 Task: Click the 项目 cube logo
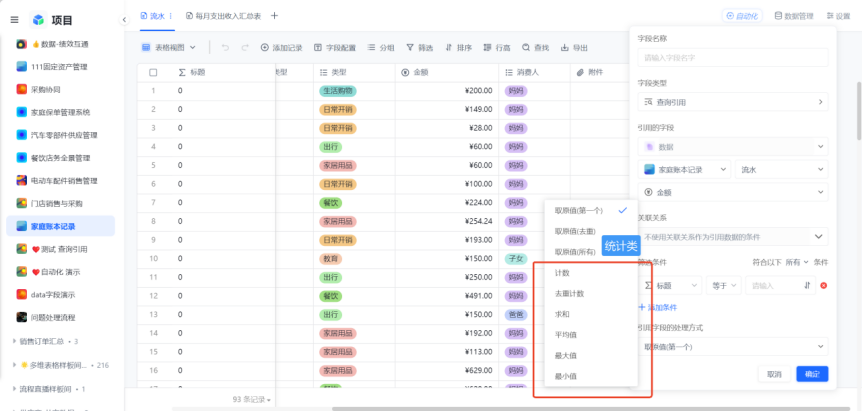(38, 20)
